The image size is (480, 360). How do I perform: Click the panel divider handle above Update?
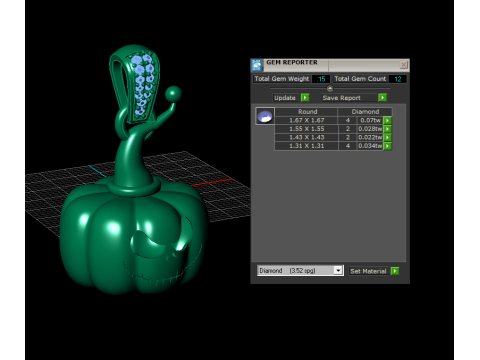pyautogui.click(x=330, y=88)
